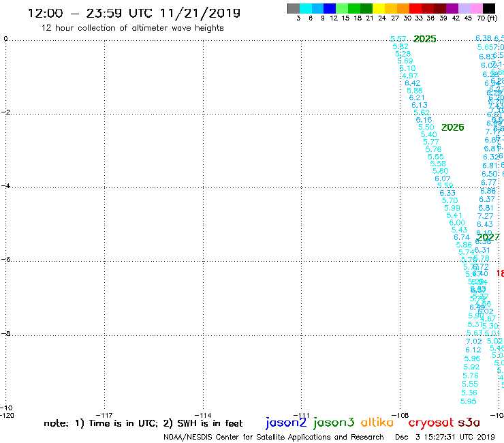Screen dimensions: 504x443
Task: Click the wave height value 6.33
Action: [x=447, y=193]
